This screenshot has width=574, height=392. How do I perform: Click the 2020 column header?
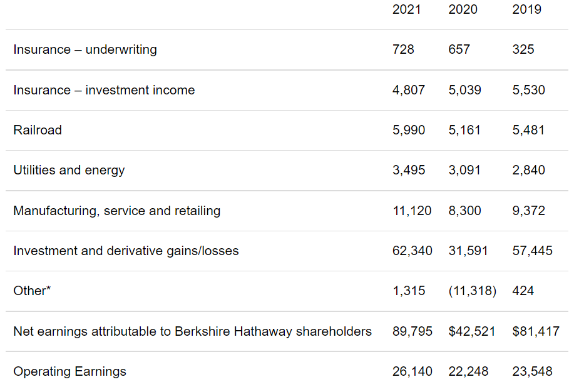(x=463, y=9)
